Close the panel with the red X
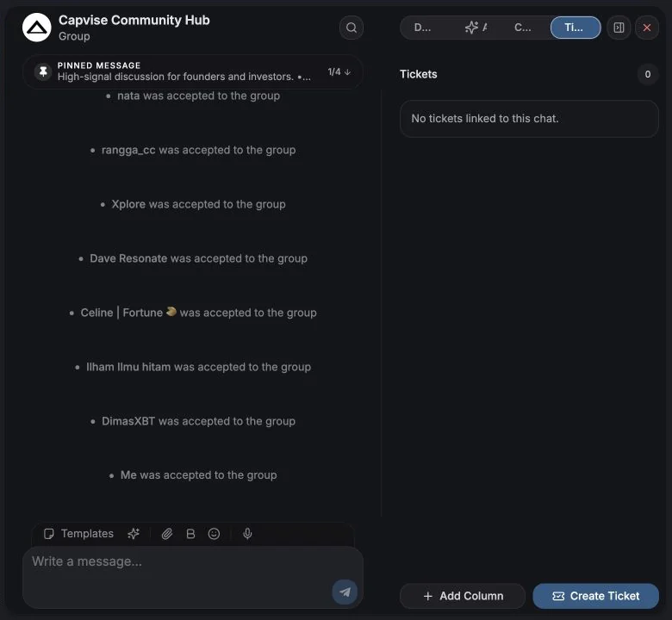The height and width of the screenshot is (620, 672). (647, 28)
